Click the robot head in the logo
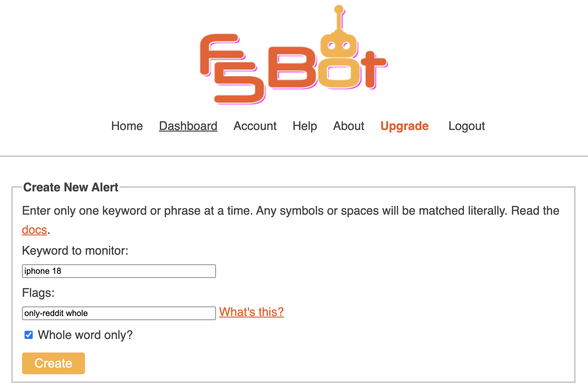Image resolution: width=588 pixels, height=389 pixels. pyautogui.click(x=338, y=46)
